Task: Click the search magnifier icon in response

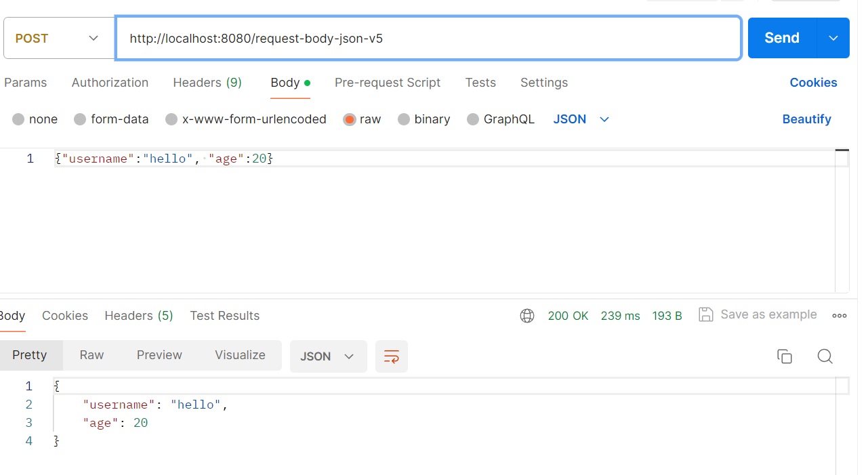Action: click(x=825, y=356)
